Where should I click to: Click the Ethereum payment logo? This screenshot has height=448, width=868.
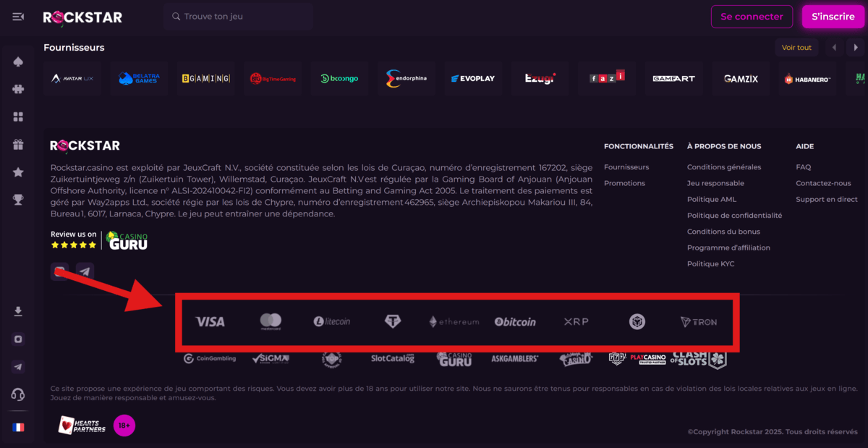click(454, 321)
